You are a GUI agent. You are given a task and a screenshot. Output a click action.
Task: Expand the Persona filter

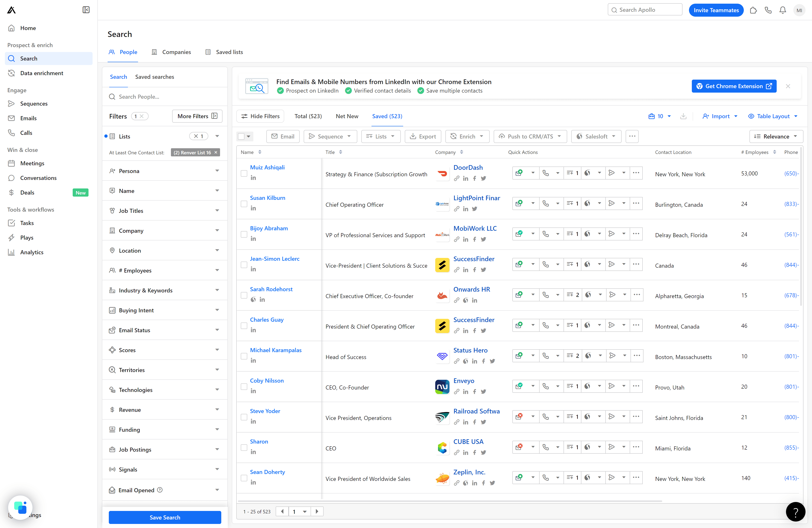165,171
